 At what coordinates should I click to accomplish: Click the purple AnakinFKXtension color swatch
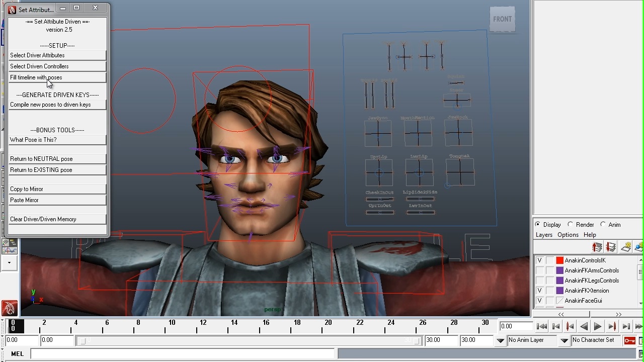559,291
